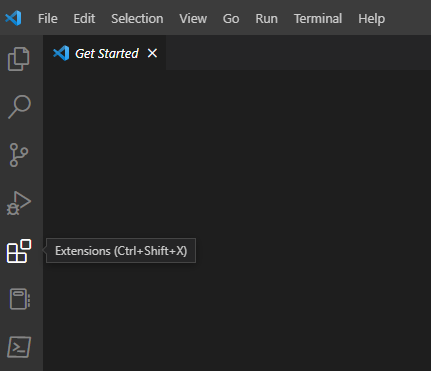The width and height of the screenshot is (431, 371).
Task: Open the Source Control view
Action: pyautogui.click(x=19, y=155)
